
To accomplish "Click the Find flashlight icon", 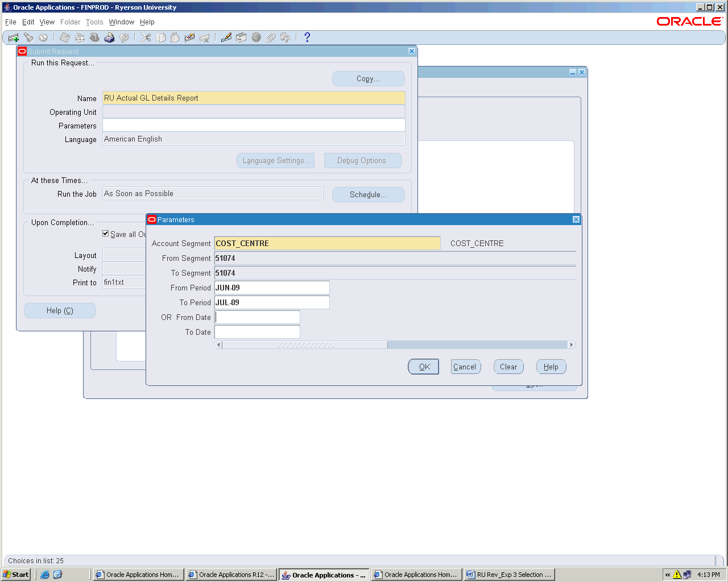I will point(28,38).
